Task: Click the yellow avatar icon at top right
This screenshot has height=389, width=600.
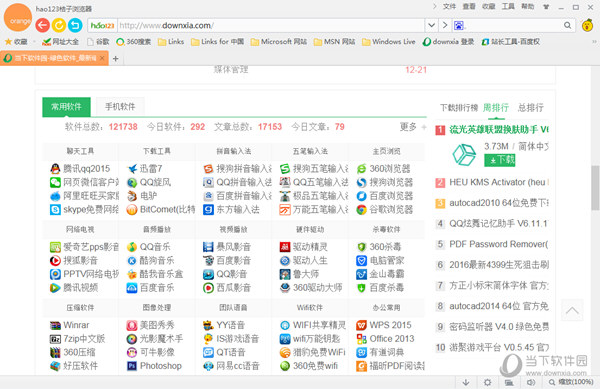Action: [587, 26]
